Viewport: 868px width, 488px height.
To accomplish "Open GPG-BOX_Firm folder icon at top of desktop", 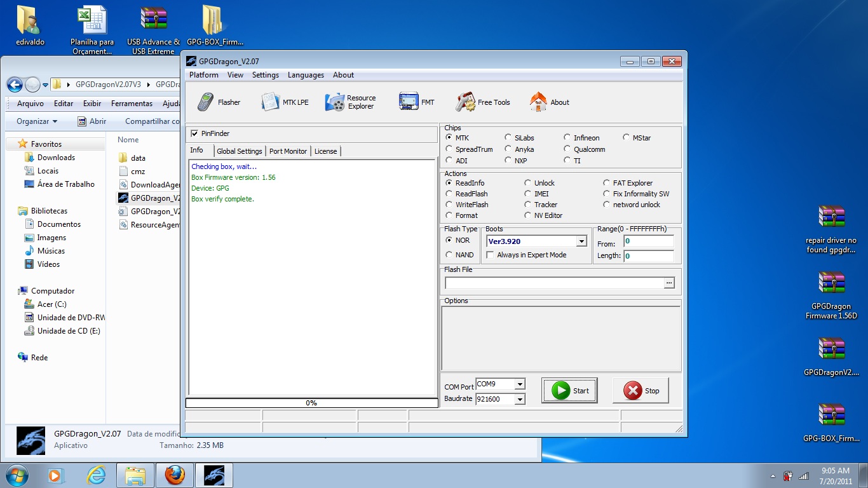I will pos(215,27).
